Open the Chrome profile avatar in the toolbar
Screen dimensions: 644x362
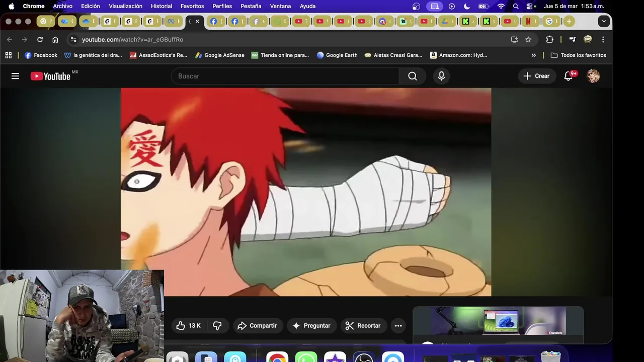pyautogui.click(x=588, y=39)
